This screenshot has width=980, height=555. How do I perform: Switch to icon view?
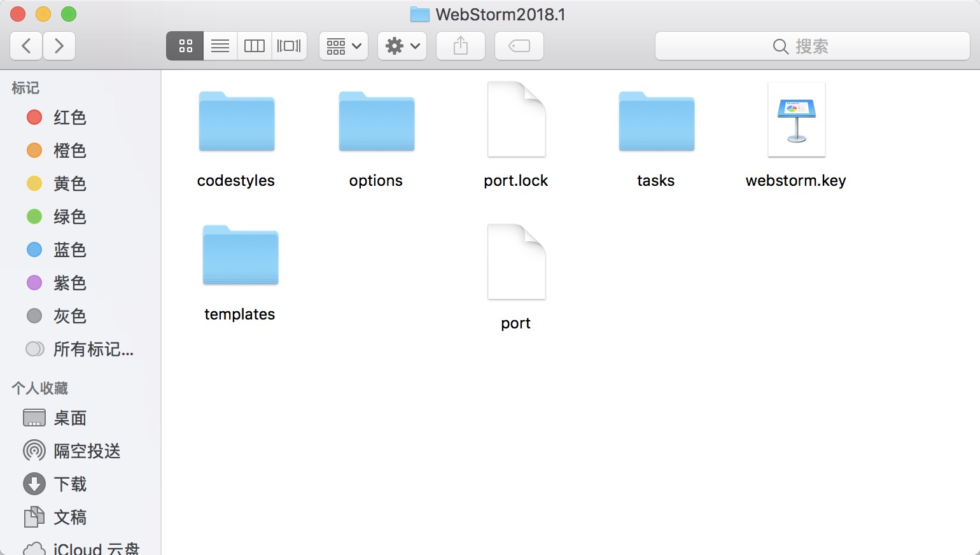[185, 46]
